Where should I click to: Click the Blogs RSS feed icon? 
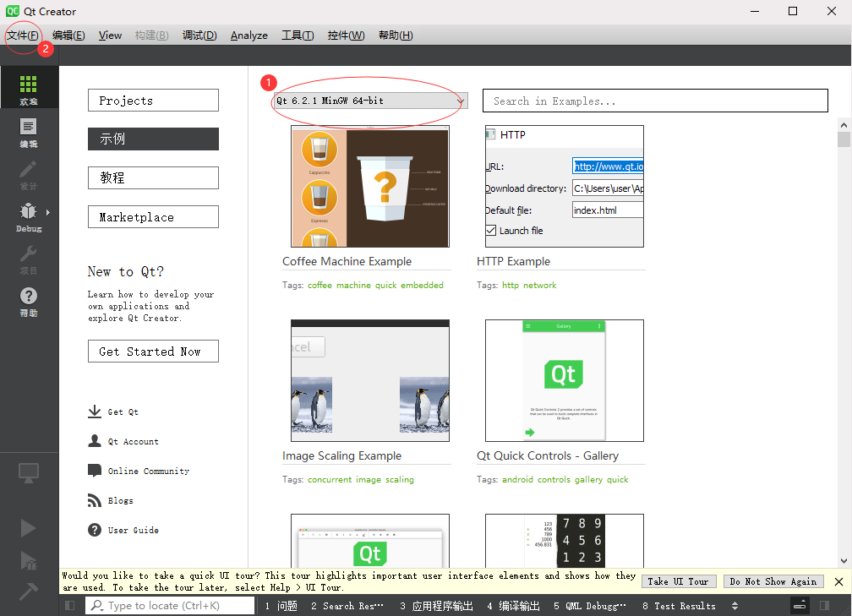tap(95, 500)
